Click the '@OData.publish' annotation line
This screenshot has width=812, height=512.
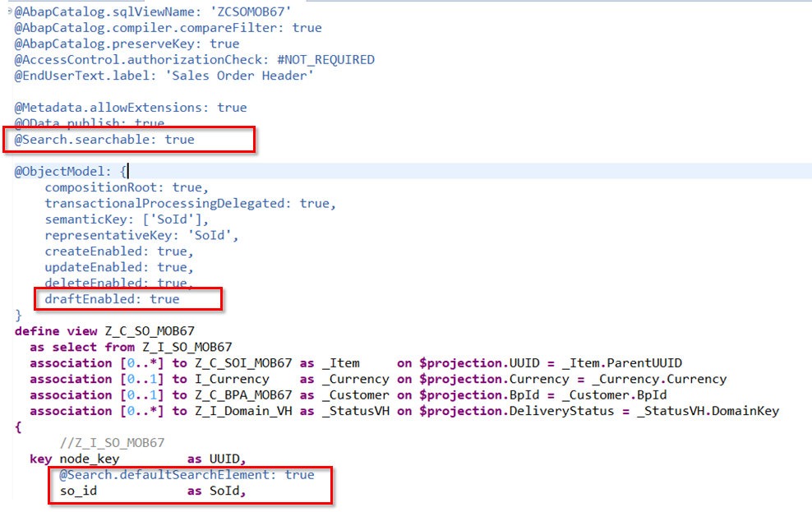89,123
